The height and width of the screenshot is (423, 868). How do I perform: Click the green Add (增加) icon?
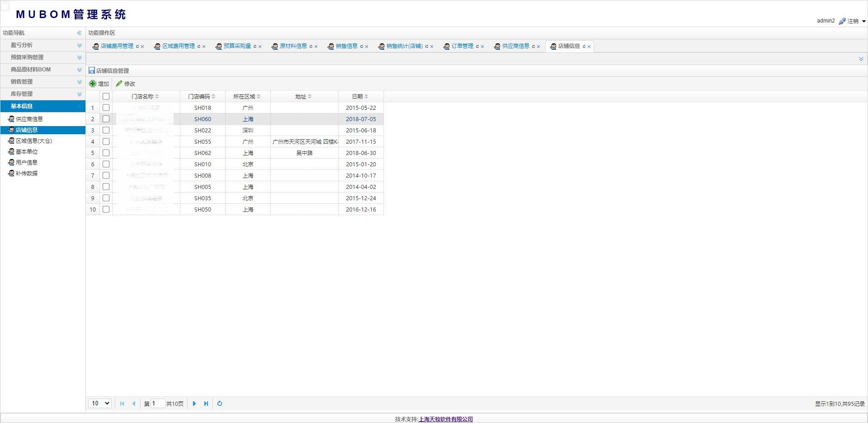click(x=93, y=84)
